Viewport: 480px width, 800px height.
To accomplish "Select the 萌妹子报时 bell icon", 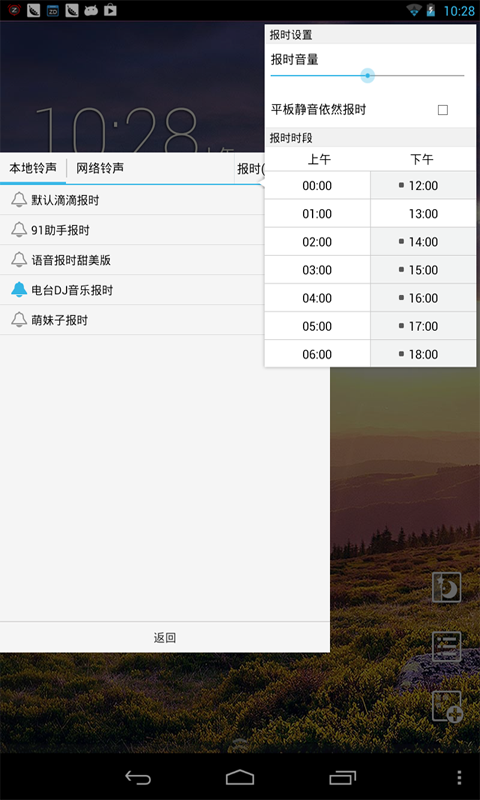I will (19, 320).
